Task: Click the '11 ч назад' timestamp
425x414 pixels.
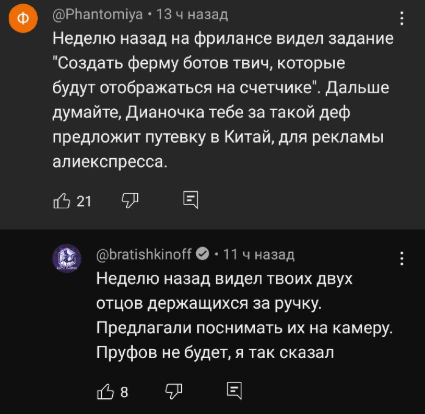Action: [259, 255]
